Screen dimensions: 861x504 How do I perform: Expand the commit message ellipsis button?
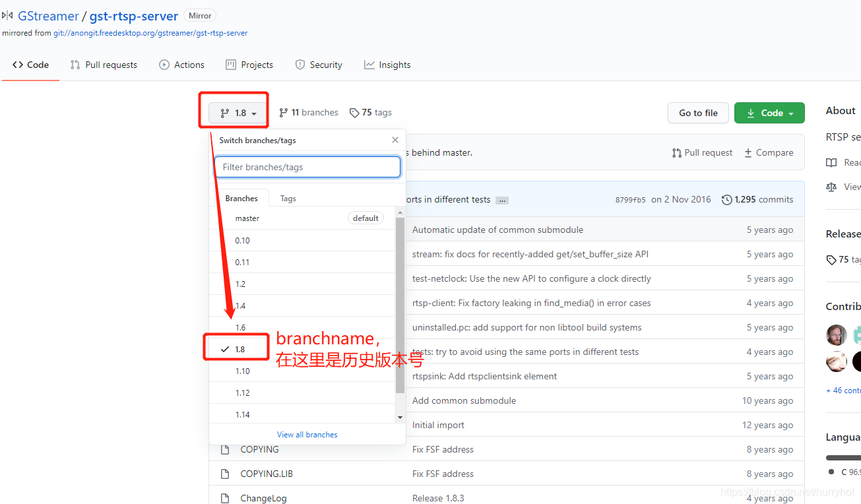coord(502,200)
